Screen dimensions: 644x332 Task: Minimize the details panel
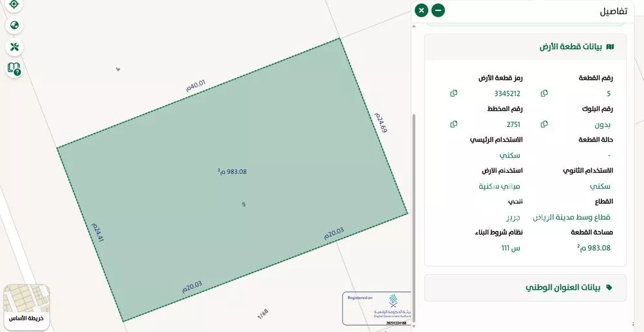tap(438, 10)
